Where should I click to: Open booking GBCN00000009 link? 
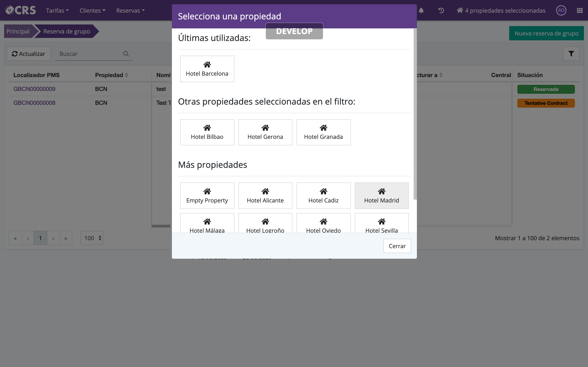click(x=34, y=89)
